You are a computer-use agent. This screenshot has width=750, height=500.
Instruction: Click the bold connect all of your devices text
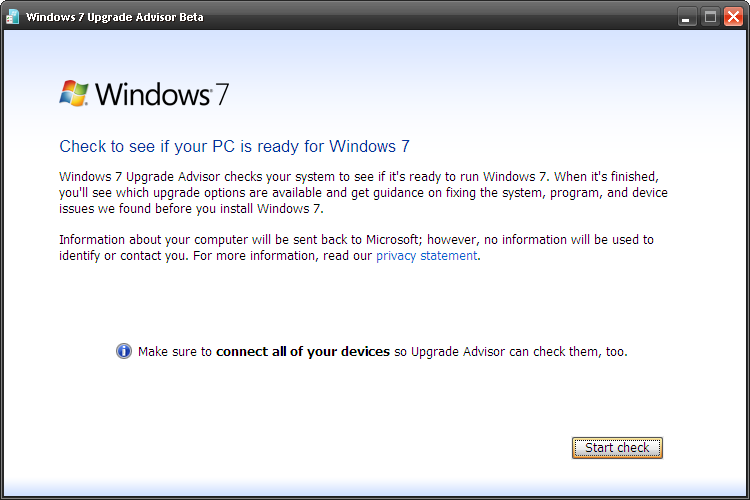303,352
